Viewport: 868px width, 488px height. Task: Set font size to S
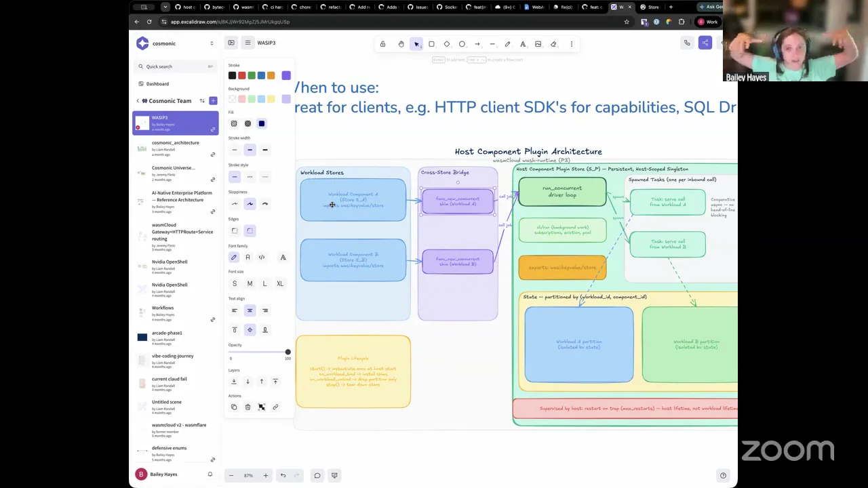[235, 284]
